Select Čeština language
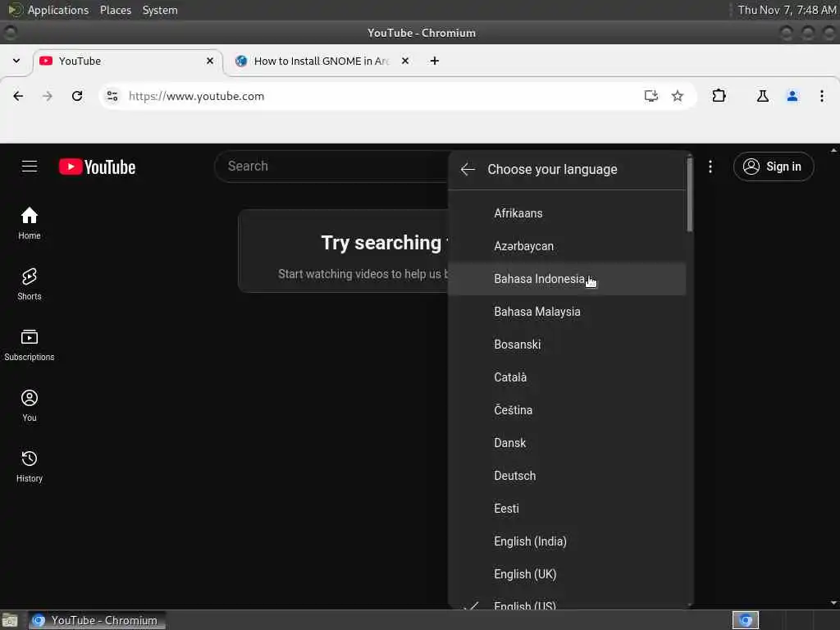The width and height of the screenshot is (840, 630). 568,410
